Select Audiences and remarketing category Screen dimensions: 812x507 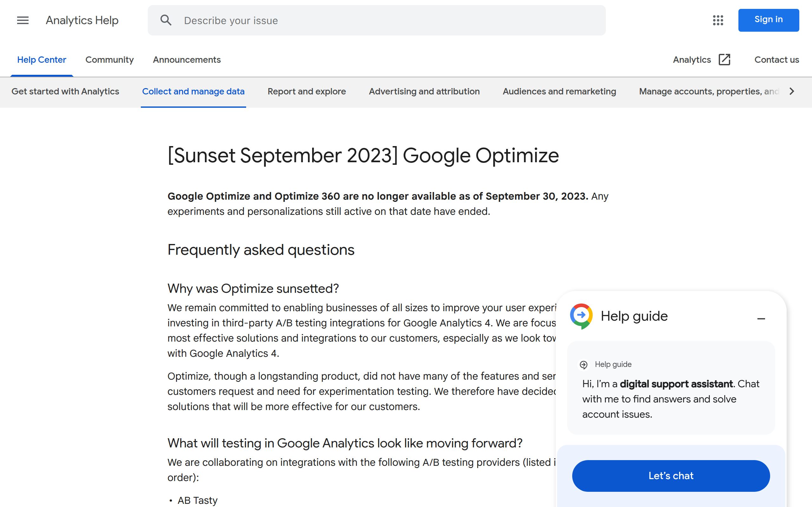click(559, 91)
